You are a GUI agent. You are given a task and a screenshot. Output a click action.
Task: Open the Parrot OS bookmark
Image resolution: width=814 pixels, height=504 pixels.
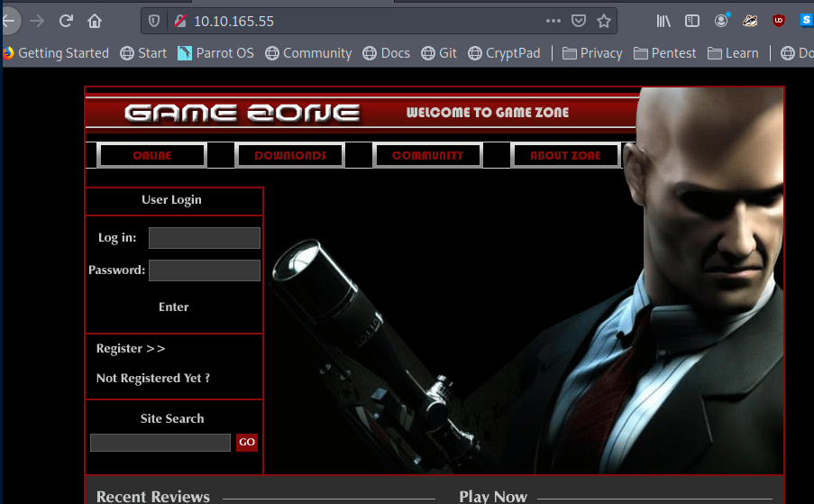(215, 53)
